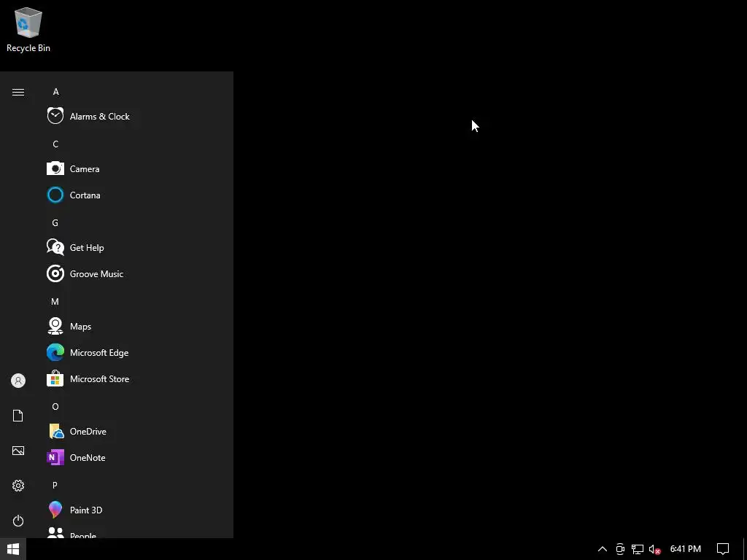
Task: Click the Get Help text label
Action: (x=87, y=248)
